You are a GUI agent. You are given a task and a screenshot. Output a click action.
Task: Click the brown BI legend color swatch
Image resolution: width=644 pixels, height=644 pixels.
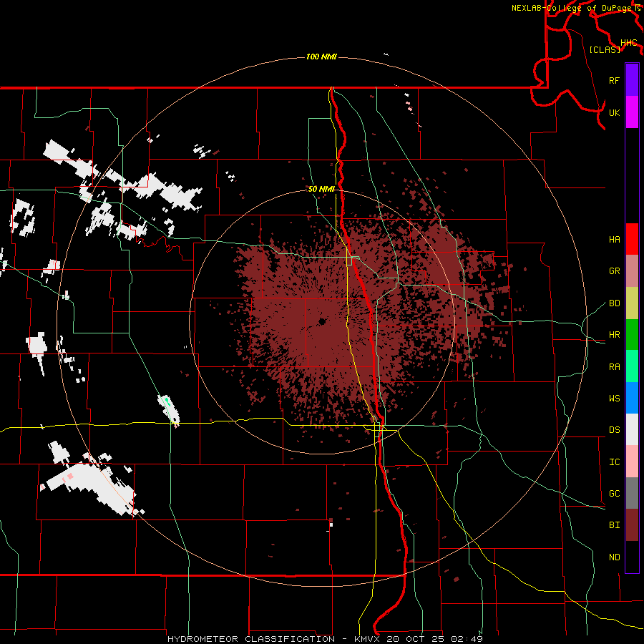point(632,525)
